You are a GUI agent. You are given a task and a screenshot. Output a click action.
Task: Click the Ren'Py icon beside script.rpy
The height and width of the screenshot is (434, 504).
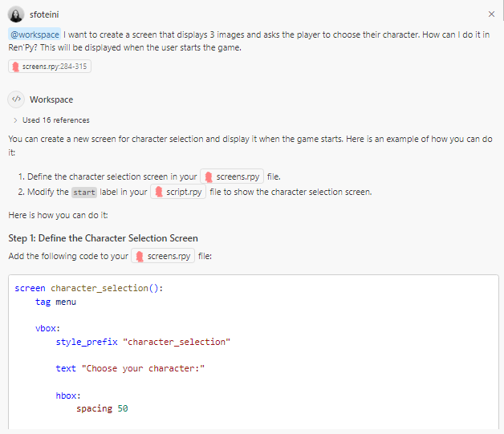click(159, 193)
